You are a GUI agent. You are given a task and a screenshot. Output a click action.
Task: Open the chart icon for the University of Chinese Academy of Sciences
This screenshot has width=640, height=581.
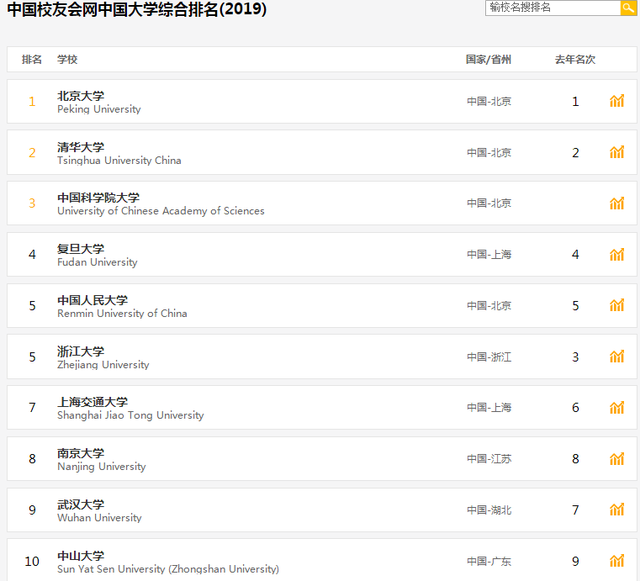617,203
